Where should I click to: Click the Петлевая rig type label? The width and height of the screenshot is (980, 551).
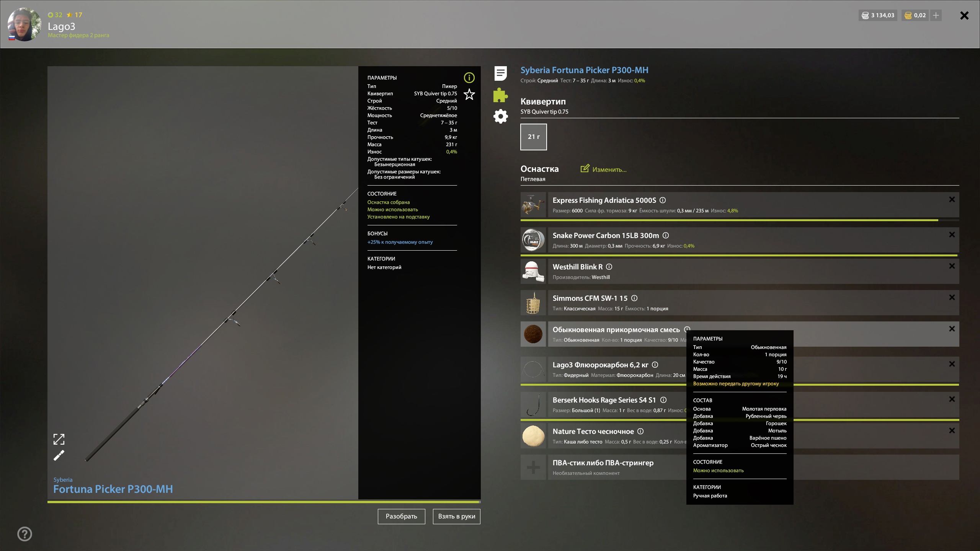click(533, 179)
